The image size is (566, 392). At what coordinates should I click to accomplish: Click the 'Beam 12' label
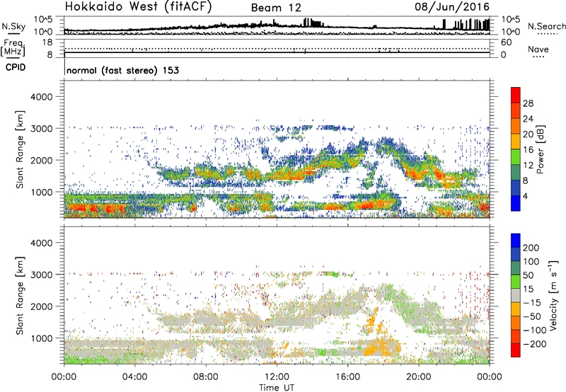click(276, 8)
